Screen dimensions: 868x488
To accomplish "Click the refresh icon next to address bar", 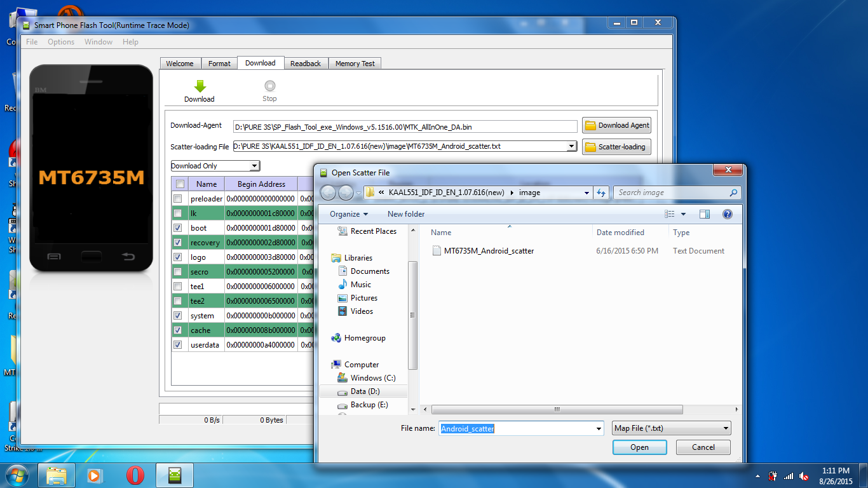I will tap(601, 193).
